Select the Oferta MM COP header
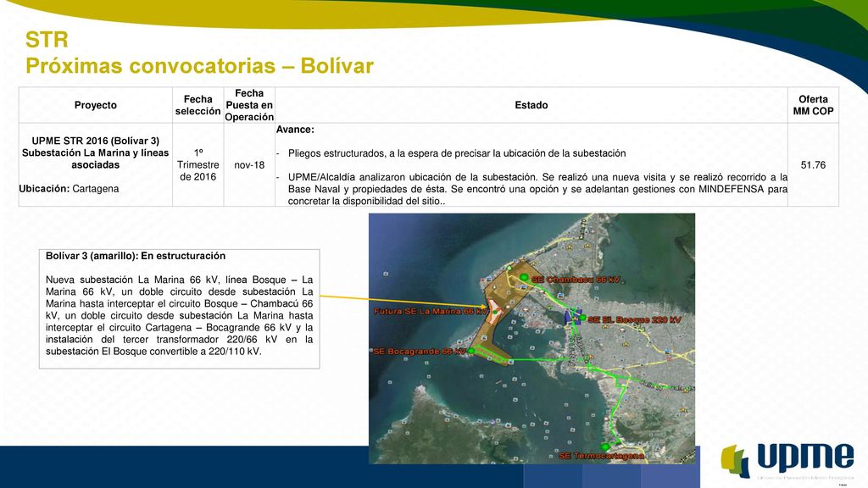868x488 pixels. 813,105
